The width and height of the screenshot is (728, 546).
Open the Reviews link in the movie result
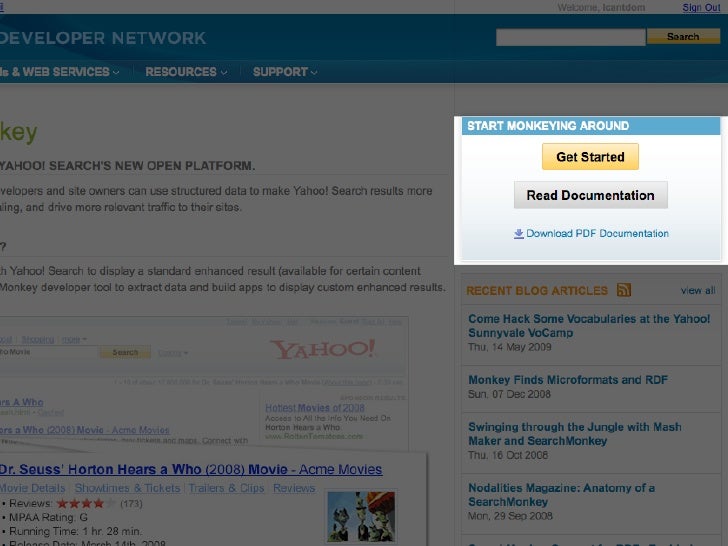294,488
